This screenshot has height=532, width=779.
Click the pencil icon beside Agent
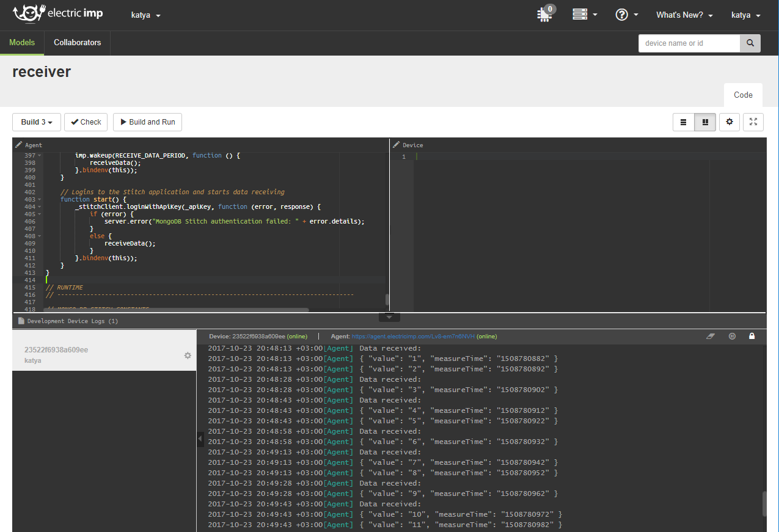pos(19,145)
